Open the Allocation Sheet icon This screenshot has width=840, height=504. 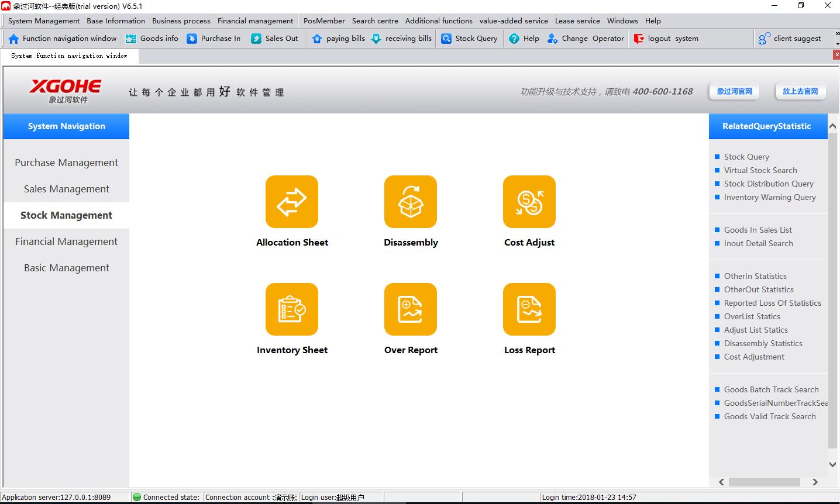tap(292, 202)
